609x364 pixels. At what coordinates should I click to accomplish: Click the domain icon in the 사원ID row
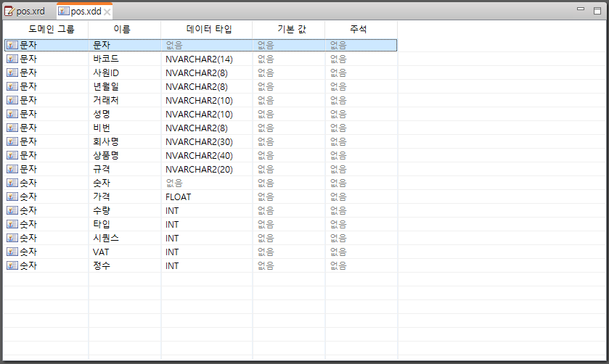pyautogui.click(x=12, y=73)
